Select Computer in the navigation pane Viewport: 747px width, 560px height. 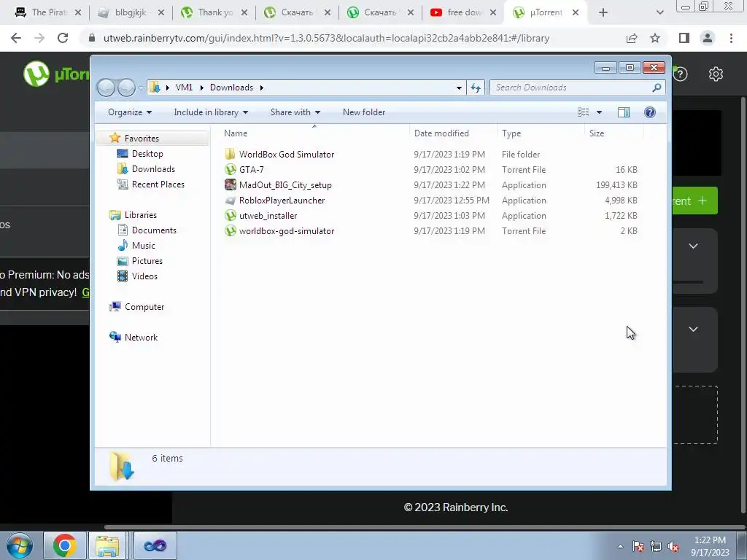(136, 307)
